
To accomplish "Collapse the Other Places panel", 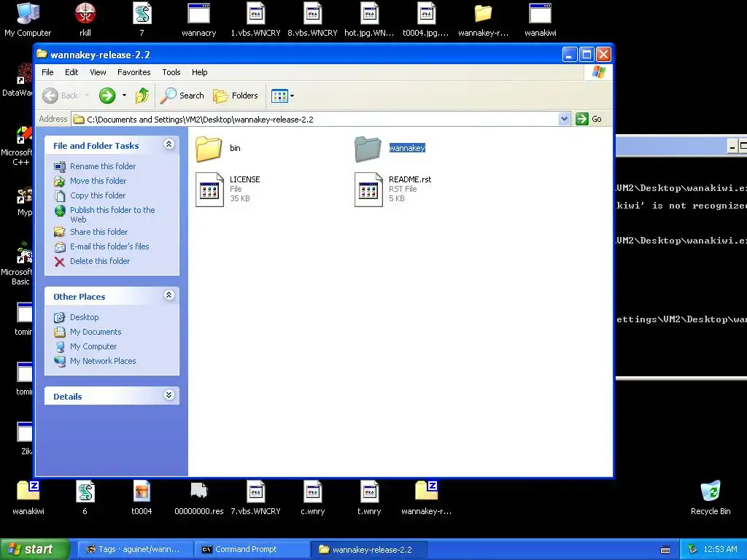I will pos(169,295).
